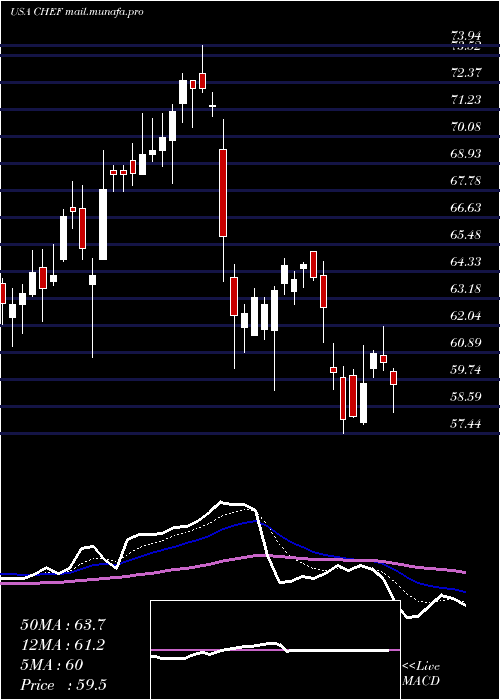Click the 59.74 price axis label
This screenshot has height=700, width=500.
click(x=466, y=370)
